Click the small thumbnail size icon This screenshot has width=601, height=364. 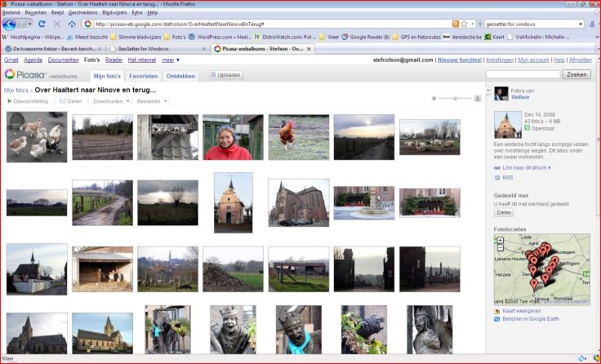click(x=434, y=99)
